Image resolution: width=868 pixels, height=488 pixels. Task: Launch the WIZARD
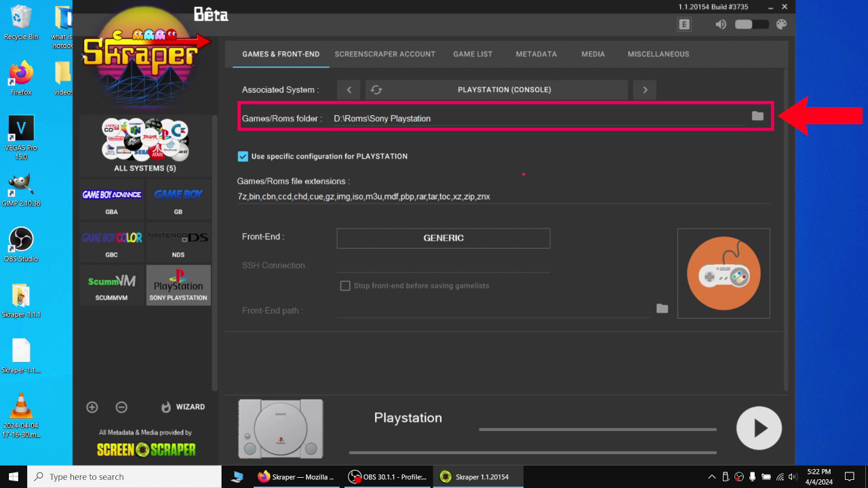tap(182, 407)
